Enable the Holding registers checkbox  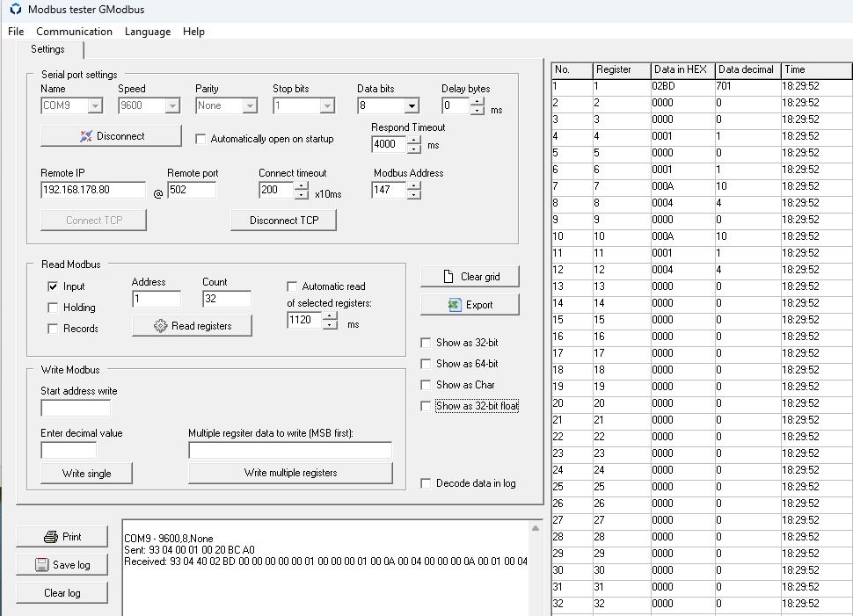coord(53,308)
